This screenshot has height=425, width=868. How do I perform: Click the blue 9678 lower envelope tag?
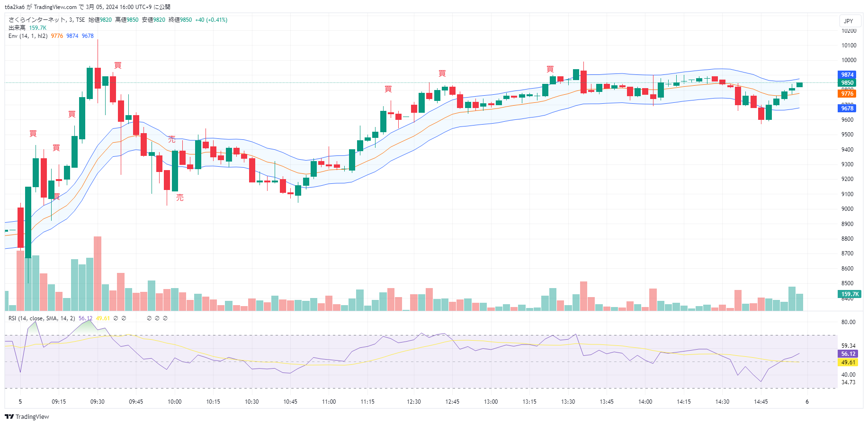847,109
